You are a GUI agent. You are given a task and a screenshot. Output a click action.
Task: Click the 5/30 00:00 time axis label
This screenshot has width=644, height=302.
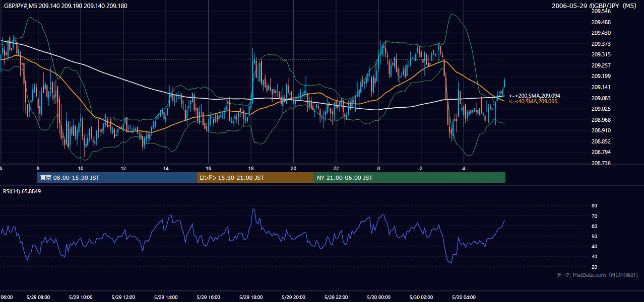pos(378,297)
